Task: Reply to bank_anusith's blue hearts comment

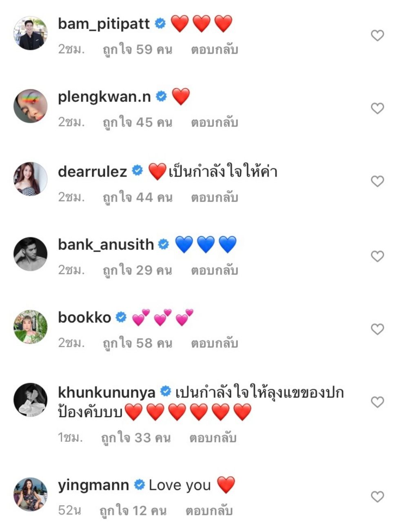Action: [x=215, y=270]
